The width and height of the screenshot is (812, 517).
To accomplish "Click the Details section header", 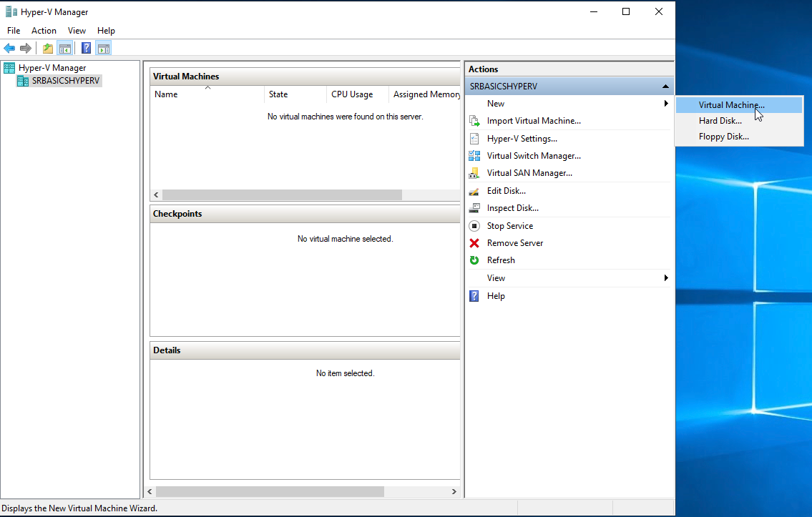I will coord(305,350).
